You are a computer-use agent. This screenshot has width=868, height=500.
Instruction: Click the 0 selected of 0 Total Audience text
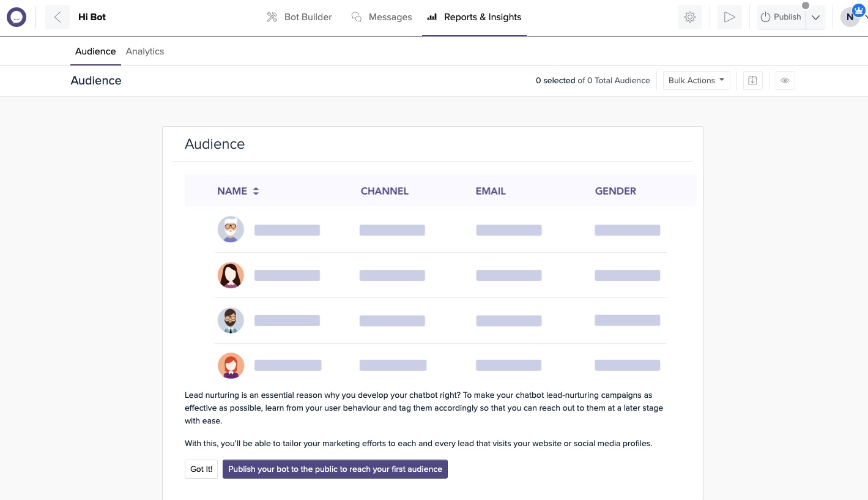pos(593,80)
